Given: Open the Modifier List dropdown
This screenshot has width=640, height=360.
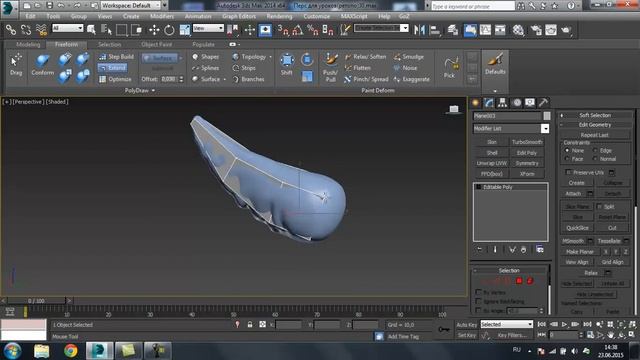Looking at the screenshot, I should (x=545, y=129).
